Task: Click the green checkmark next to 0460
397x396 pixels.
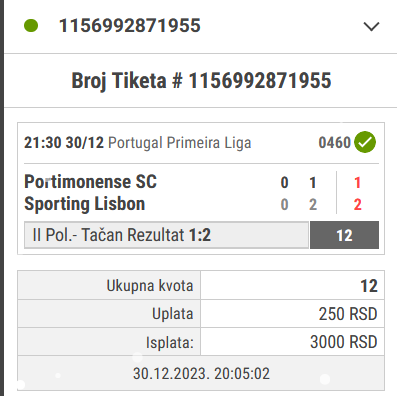Action: coord(365,142)
